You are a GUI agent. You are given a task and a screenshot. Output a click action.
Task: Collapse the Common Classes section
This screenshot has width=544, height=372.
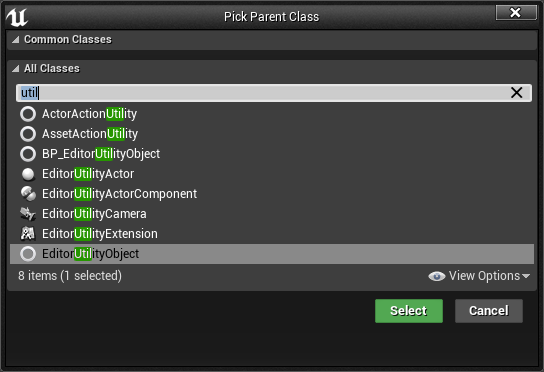pos(15,40)
